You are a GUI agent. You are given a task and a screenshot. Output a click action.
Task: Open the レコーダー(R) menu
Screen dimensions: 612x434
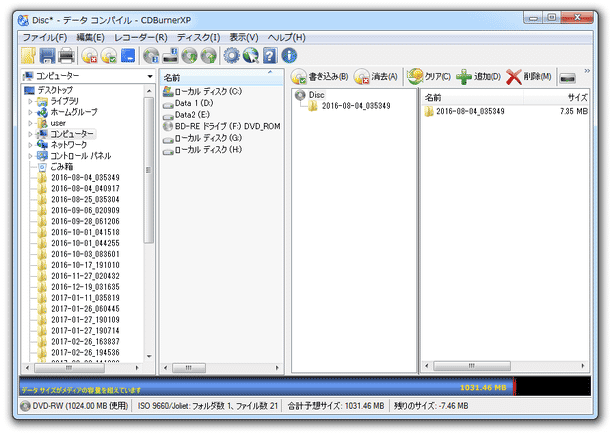(141, 37)
